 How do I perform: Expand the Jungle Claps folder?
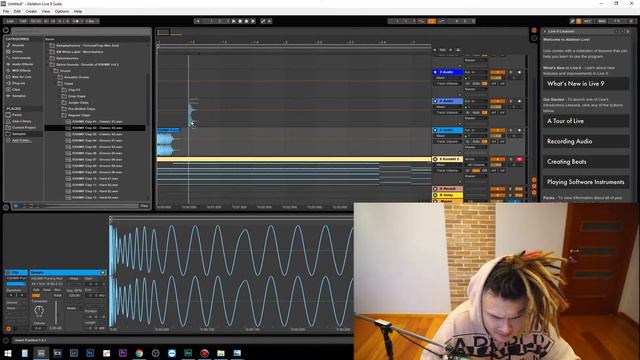(x=78, y=102)
